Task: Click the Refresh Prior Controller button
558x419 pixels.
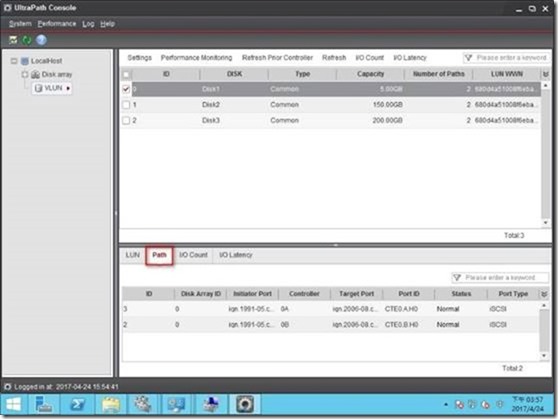Action: click(x=277, y=58)
